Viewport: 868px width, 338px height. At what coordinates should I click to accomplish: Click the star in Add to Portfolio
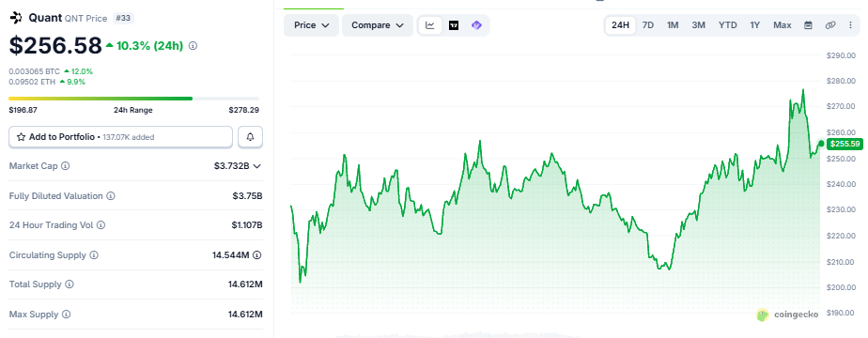21,137
